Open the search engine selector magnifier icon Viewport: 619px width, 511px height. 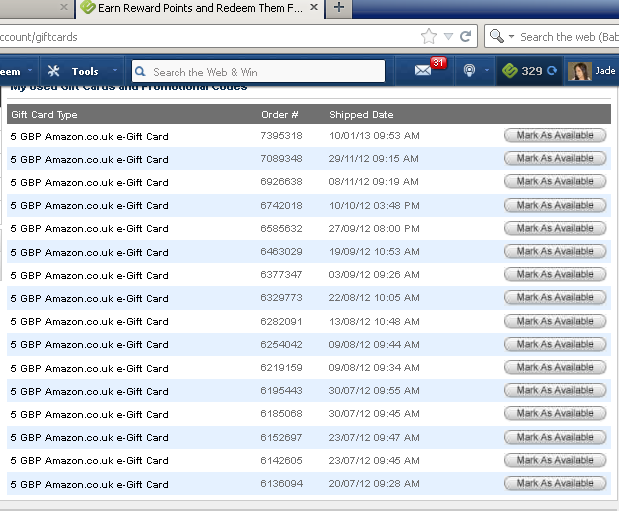click(497, 36)
